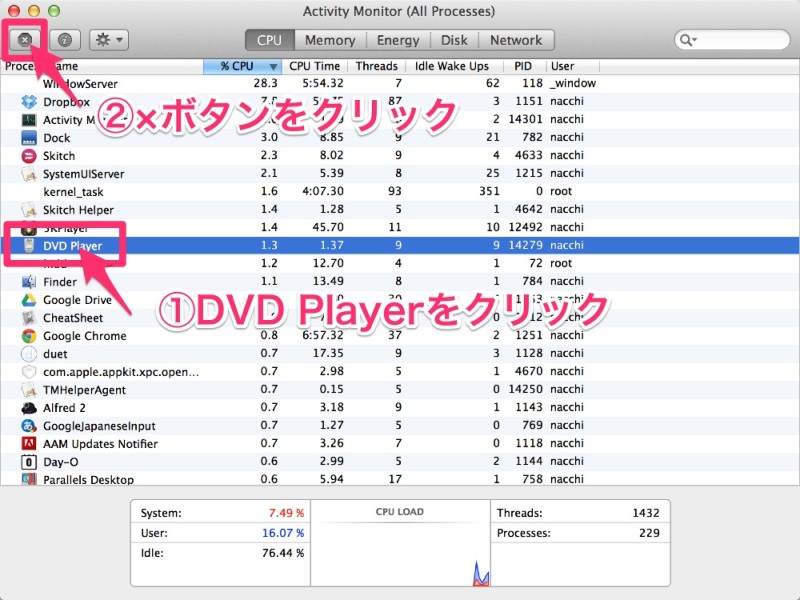Sort by the Threads column header
The width and height of the screenshot is (800, 600).
coord(377,66)
